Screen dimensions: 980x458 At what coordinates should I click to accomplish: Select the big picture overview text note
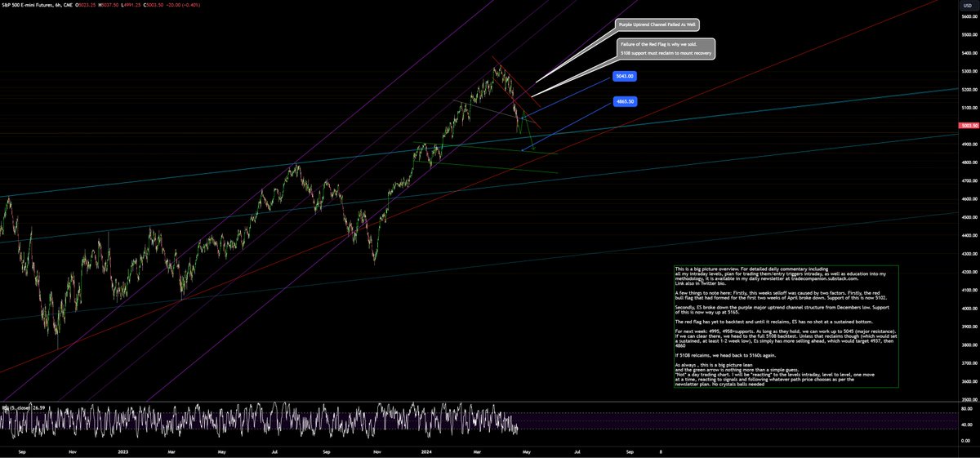786,327
